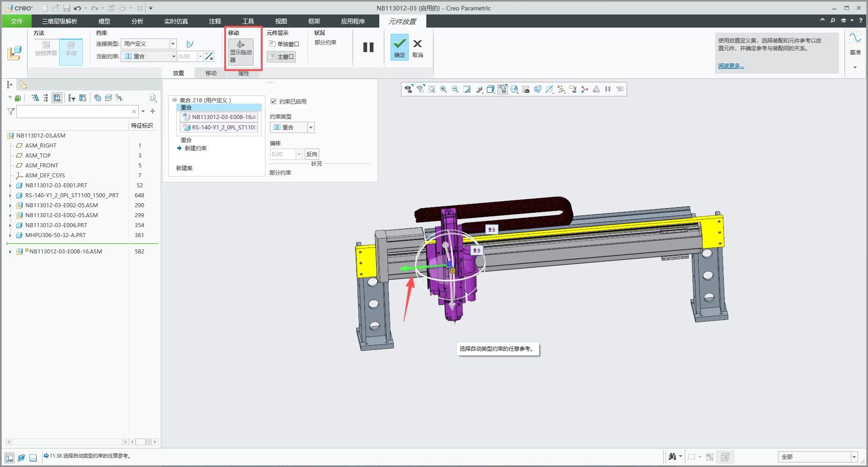Click the Show Dragger move button

coord(241,51)
